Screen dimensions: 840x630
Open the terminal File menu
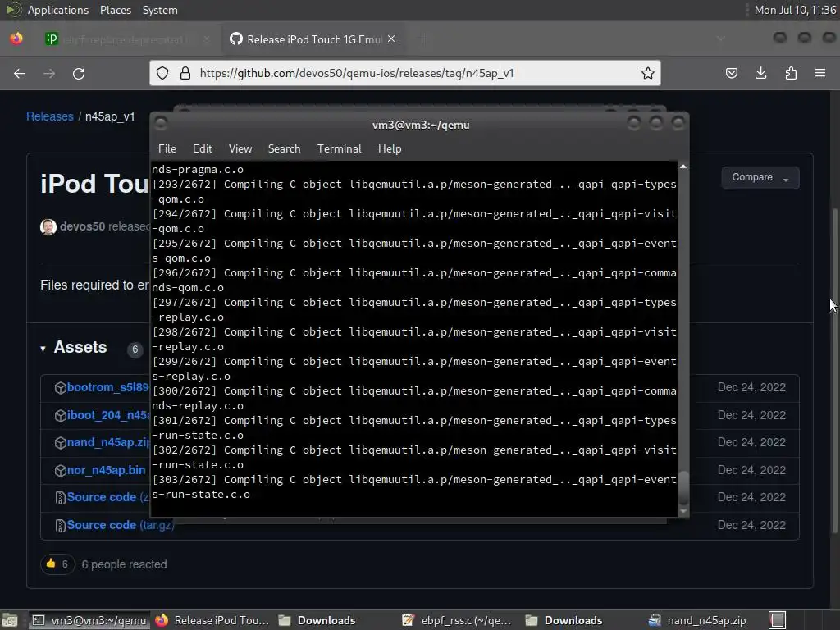tap(167, 149)
